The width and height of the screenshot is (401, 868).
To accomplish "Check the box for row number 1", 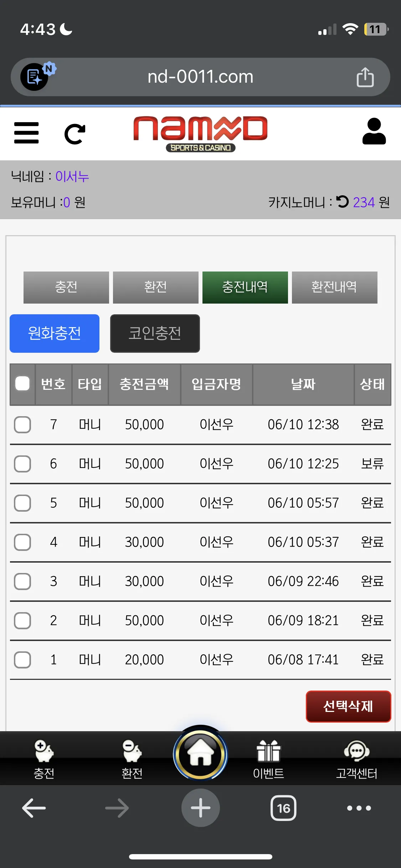I will tap(22, 660).
